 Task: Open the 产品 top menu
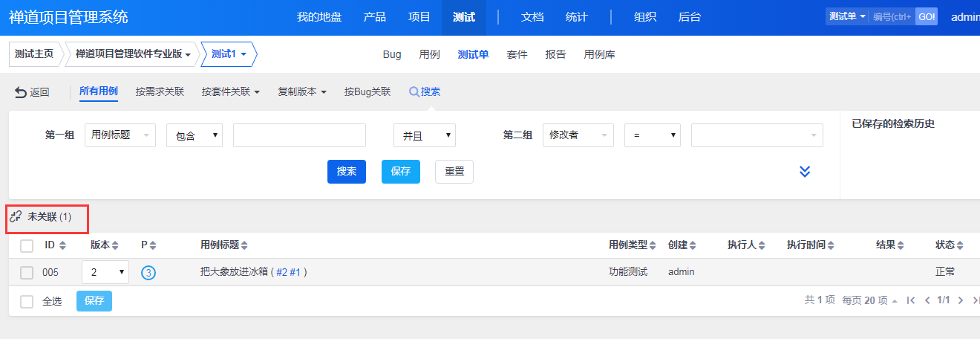[375, 17]
